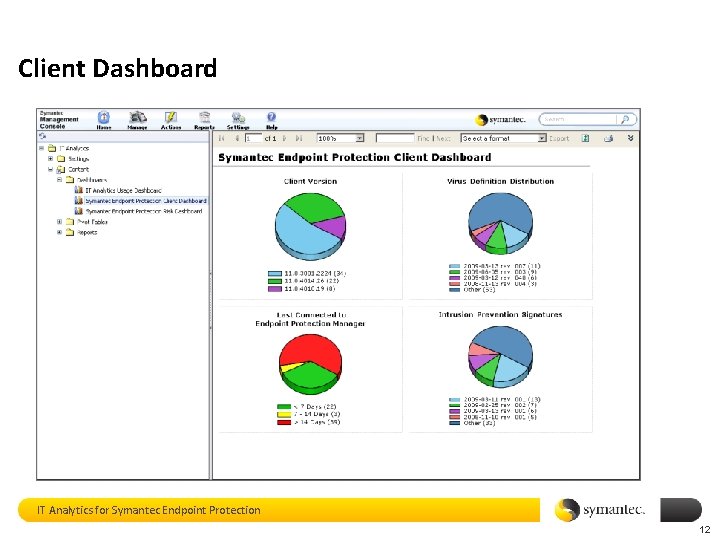This screenshot has height=540, width=720.
Task: Click the Virus Definition Distribution pie chart
Action: click(x=501, y=223)
